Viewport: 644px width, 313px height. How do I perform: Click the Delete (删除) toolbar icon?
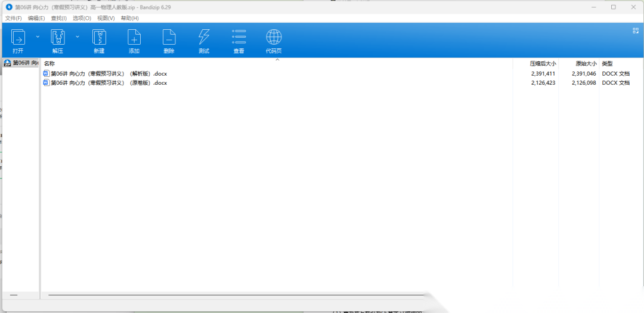[169, 38]
